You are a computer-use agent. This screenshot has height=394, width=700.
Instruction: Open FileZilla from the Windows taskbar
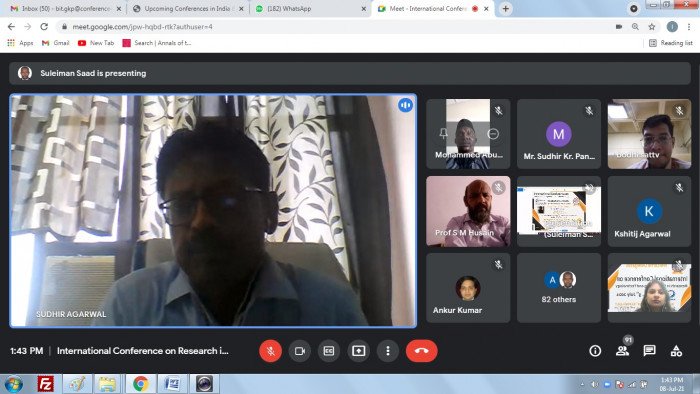(45, 384)
